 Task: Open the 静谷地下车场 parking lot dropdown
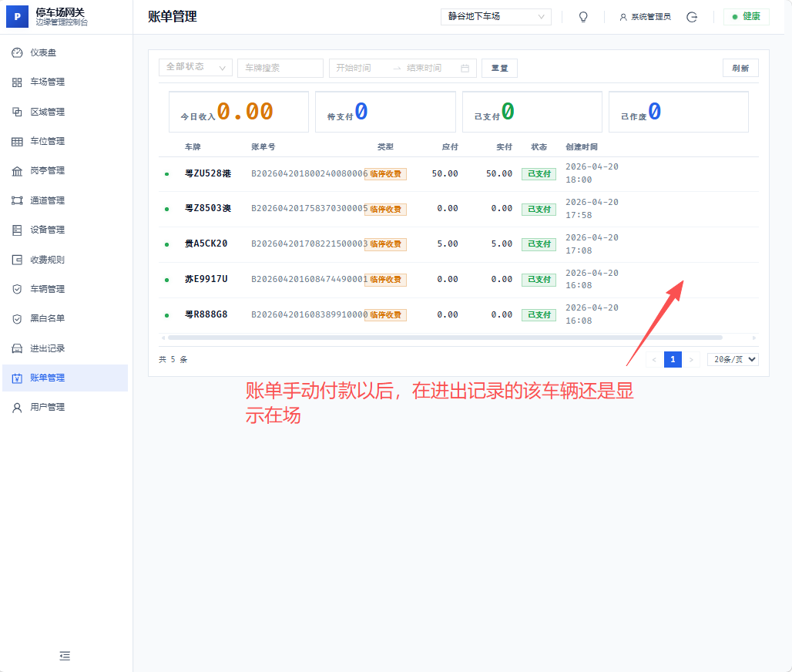tap(495, 16)
